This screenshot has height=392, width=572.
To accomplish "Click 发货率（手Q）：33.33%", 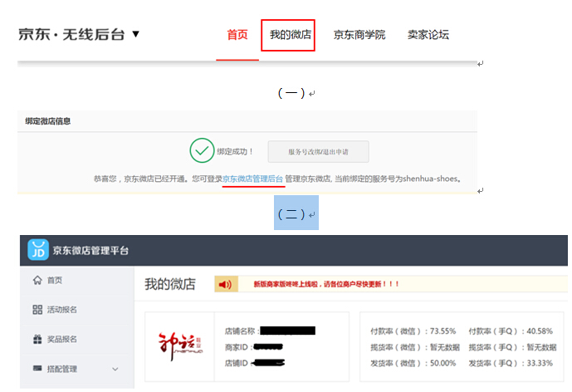I will tap(511, 363).
